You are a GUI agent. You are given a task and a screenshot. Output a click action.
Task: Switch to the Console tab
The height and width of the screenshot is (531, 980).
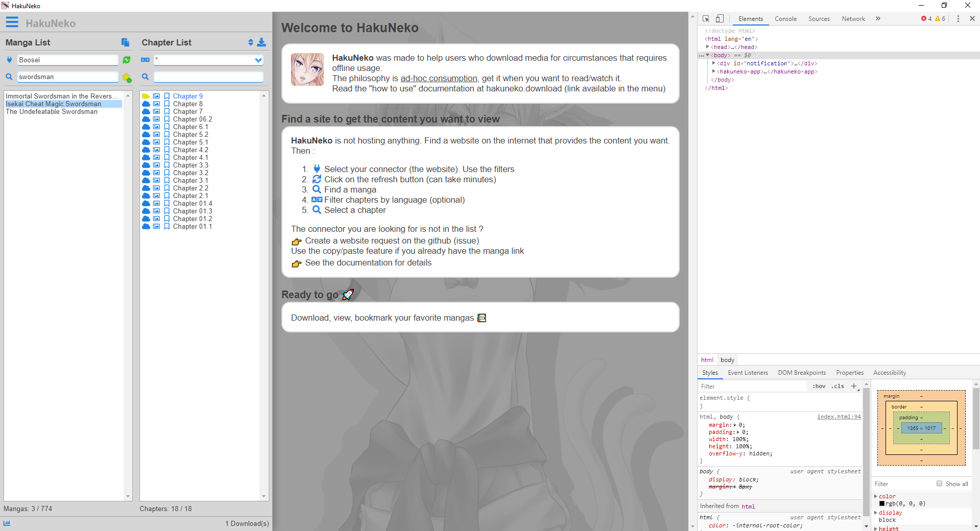(785, 18)
